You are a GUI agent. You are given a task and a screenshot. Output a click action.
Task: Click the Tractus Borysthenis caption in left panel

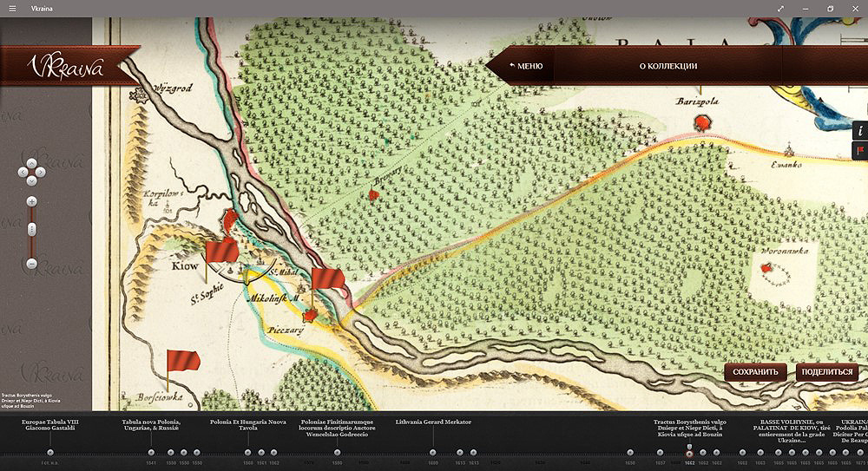(30, 400)
